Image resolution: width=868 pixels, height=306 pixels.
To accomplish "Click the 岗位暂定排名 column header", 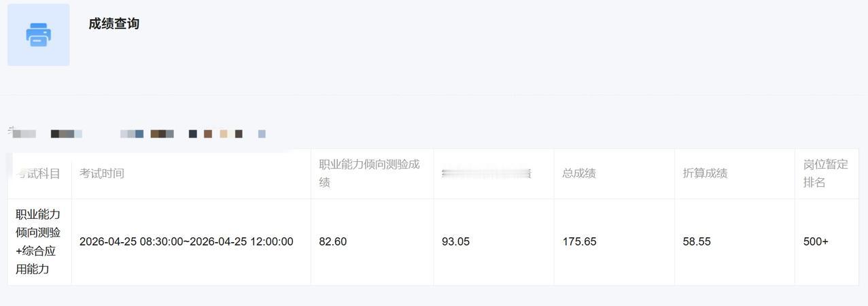I will [826, 173].
